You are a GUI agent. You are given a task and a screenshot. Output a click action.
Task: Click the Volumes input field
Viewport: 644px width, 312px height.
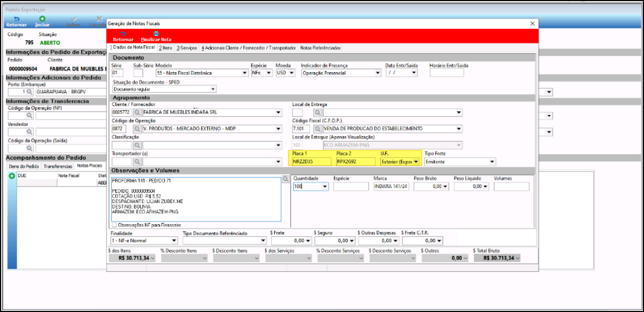click(x=511, y=187)
